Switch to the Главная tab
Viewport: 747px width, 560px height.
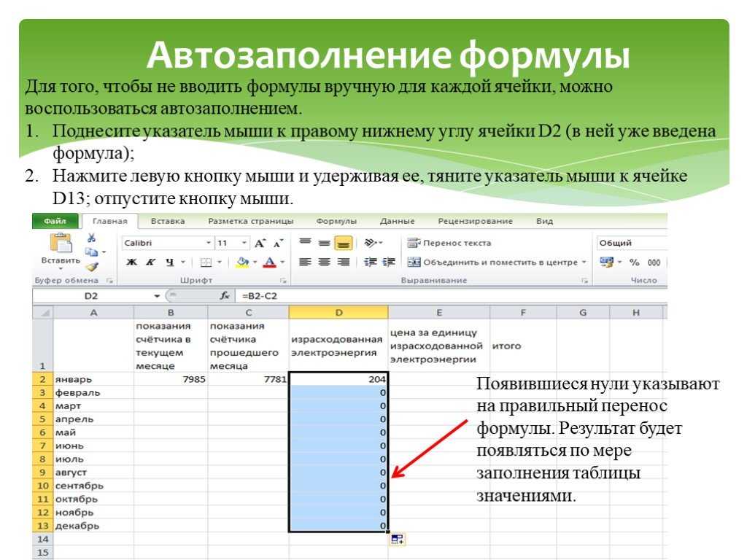click(x=109, y=221)
